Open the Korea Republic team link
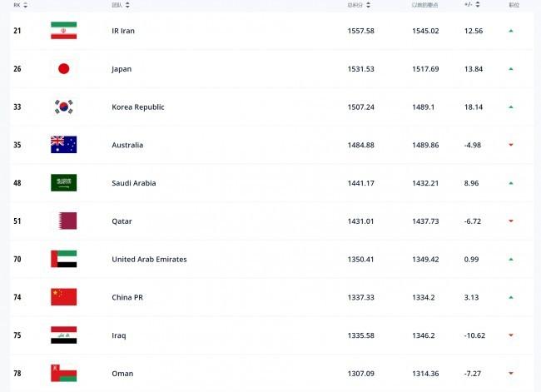The height and width of the screenshot is (392, 541). tap(138, 107)
